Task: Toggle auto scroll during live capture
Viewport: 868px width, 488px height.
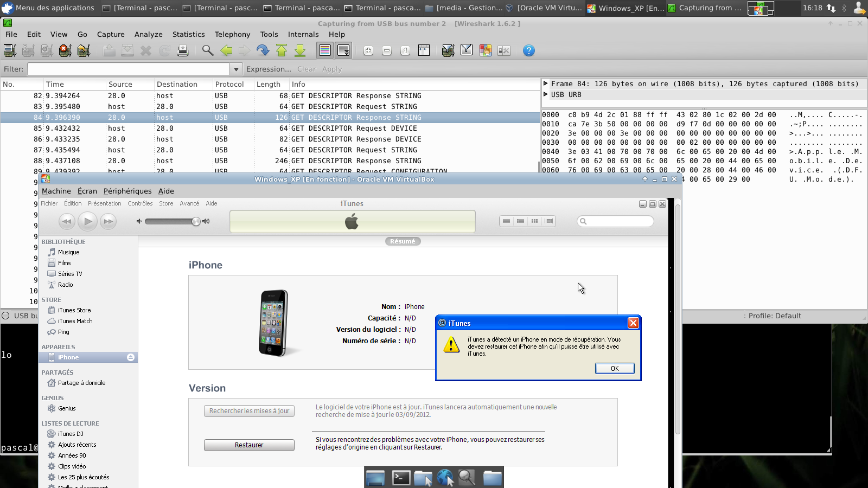Action: [x=343, y=50]
